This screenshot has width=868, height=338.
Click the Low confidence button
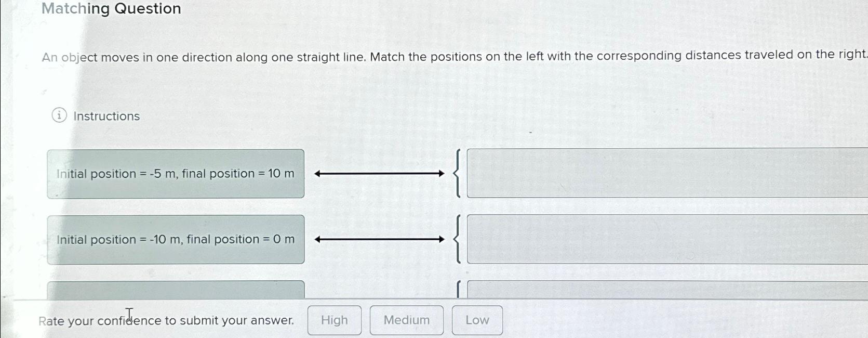click(x=476, y=320)
